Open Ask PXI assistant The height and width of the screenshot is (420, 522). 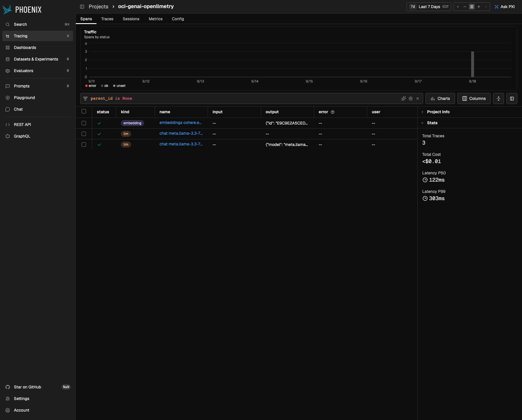click(x=505, y=7)
